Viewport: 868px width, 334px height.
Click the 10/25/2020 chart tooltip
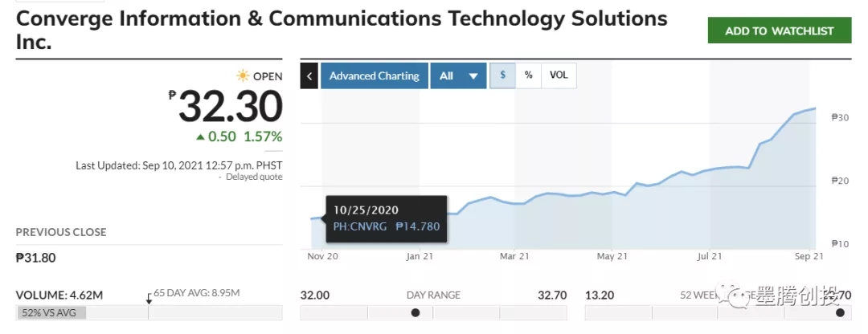click(386, 218)
